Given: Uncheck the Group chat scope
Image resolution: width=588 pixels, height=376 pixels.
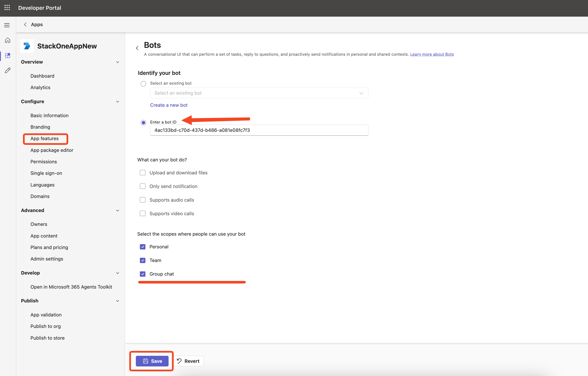Looking at the screenshot, I should tap(143, 274).
